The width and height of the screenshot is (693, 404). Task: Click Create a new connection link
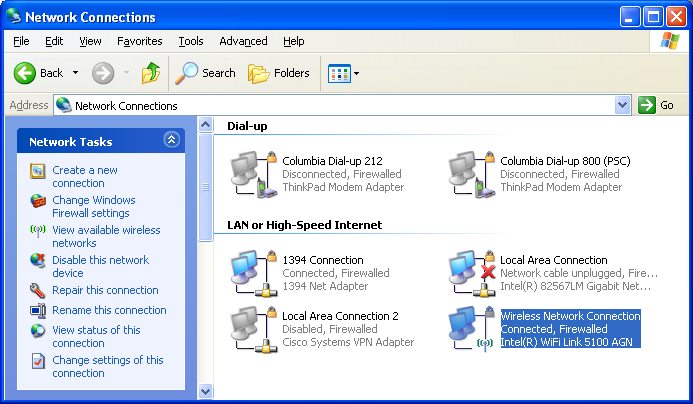[x=85, y=176]
